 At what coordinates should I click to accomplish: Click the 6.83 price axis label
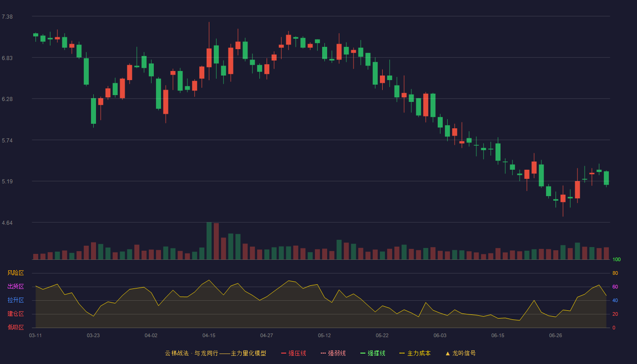tap(7, 58)
